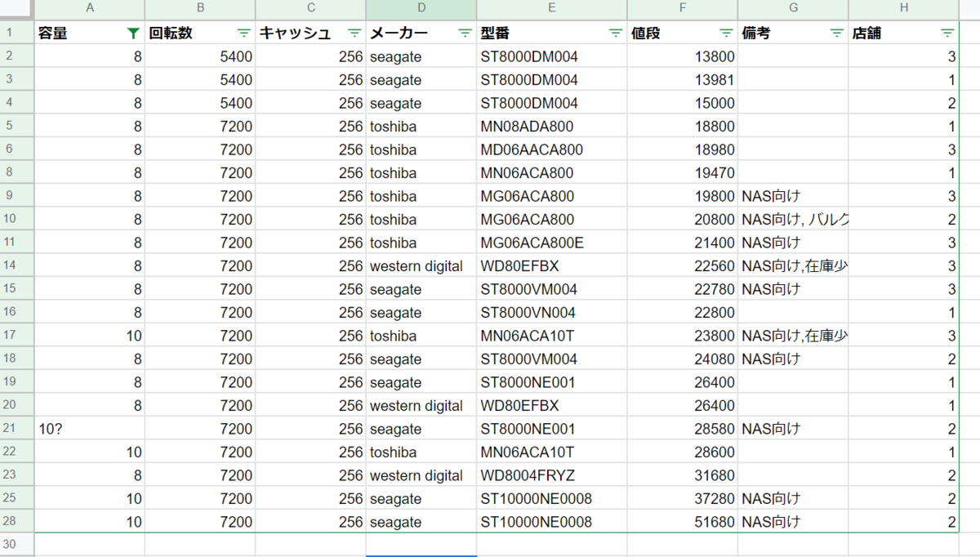The width and height of the screenshot is (980, 557).
Task: Select cell with price 28580
Action: [683, 429]
